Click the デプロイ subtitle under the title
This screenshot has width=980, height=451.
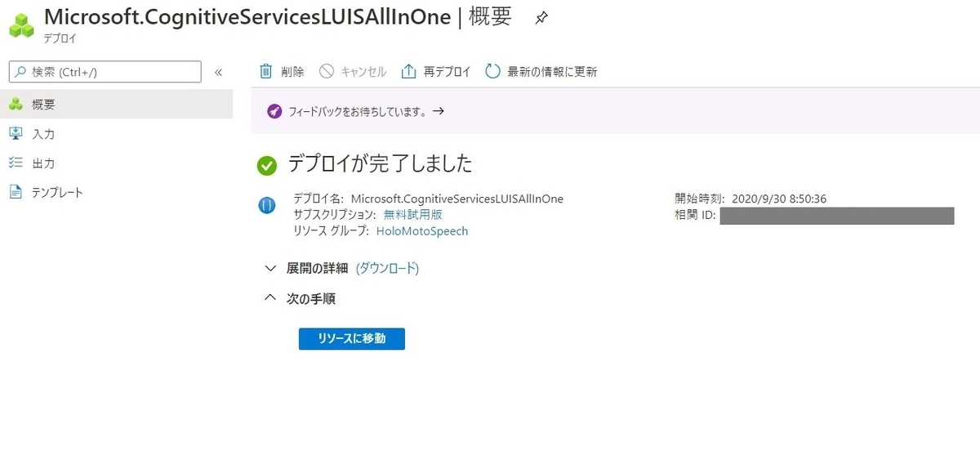pos(60,38)
